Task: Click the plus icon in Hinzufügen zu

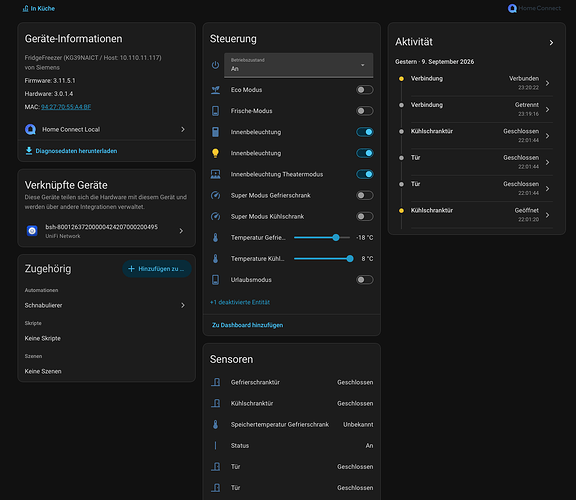Action: [131, 269]
